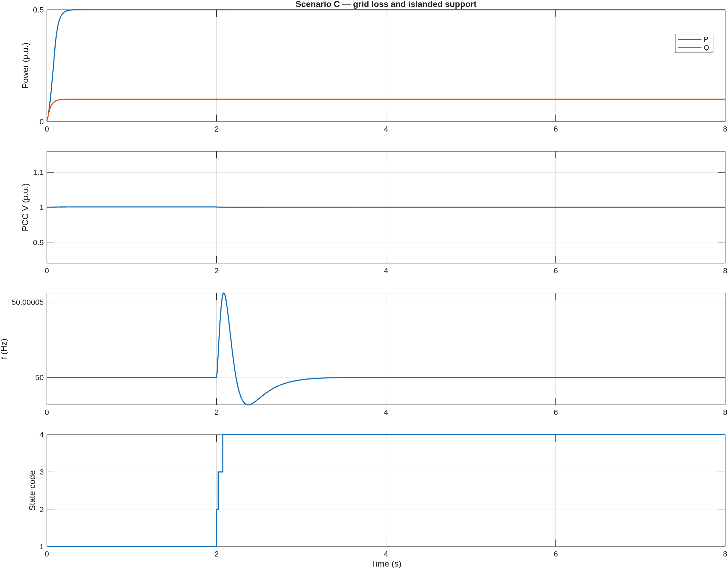Click the '0.9' voltage tick label

pyautogui.click(x=38, y=242)
